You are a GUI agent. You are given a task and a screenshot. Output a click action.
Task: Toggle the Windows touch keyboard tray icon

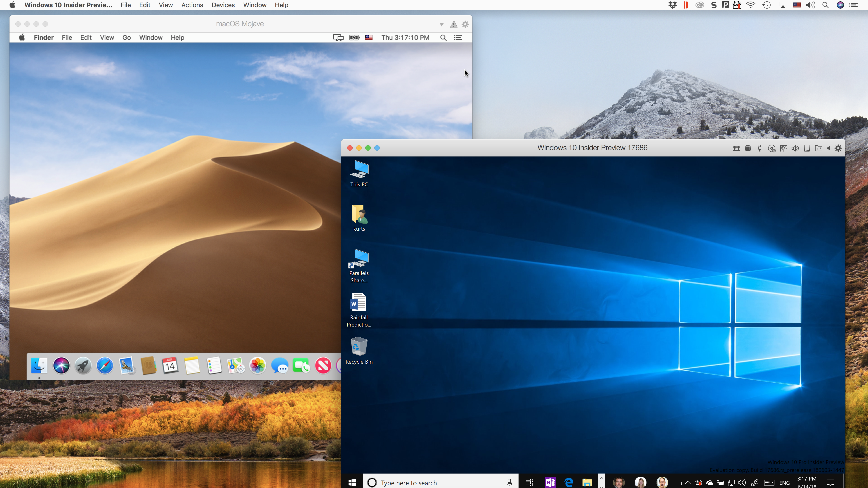click(769, 483)
